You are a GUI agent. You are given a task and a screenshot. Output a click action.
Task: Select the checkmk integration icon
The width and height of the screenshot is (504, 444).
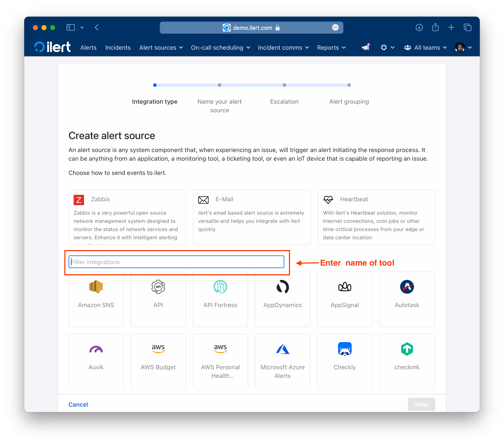407,349
